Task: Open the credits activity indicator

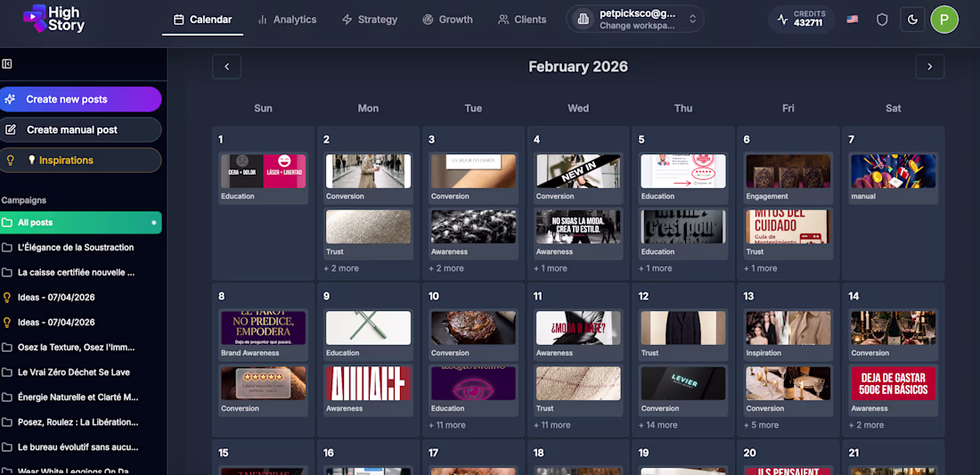Action: 782,19
